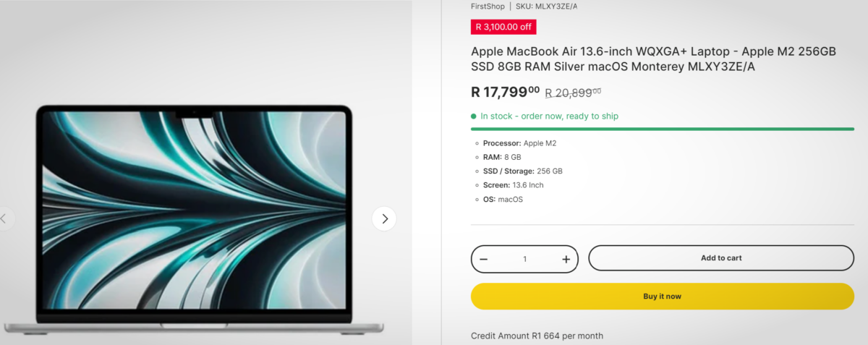Click the quantity input field

pyautogui.click(x=524, y=259)
